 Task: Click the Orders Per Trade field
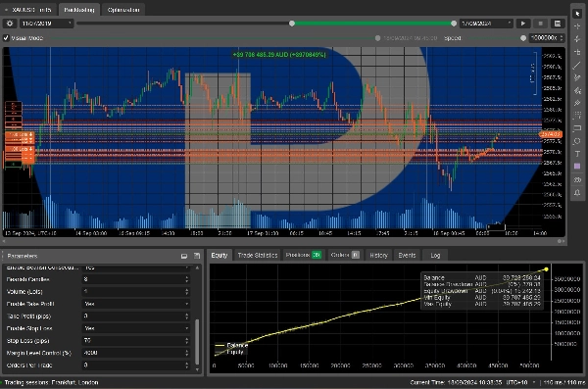coord(136,365)
